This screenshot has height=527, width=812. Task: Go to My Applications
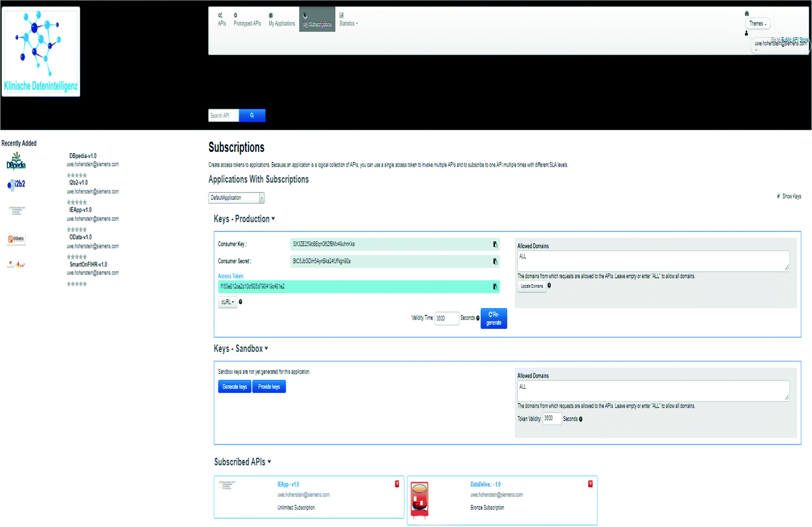(282, 19)
